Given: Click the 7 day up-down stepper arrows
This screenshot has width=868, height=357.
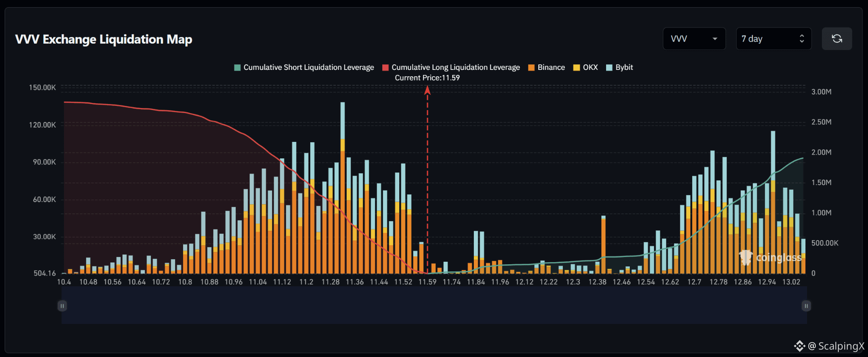Looking at the screenshot, I should pyautogui.click(x=802, y=39).
